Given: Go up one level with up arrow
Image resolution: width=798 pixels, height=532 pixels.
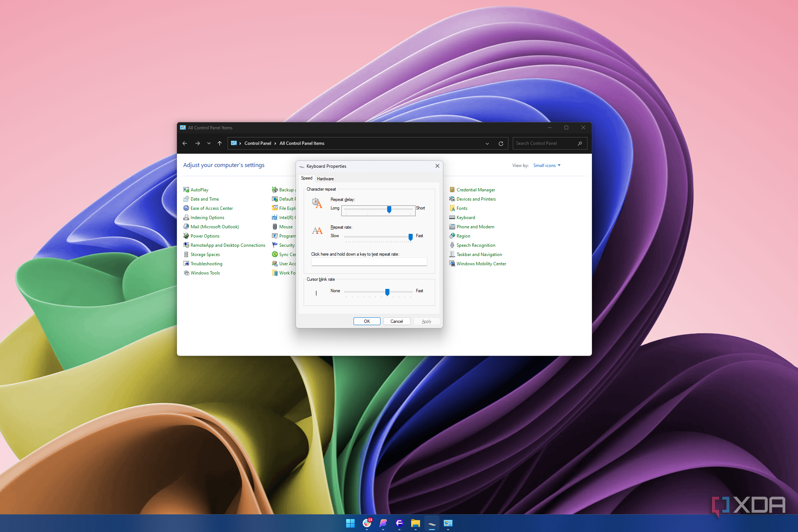Looking at the screenshot, I should [x=219, y=143].
